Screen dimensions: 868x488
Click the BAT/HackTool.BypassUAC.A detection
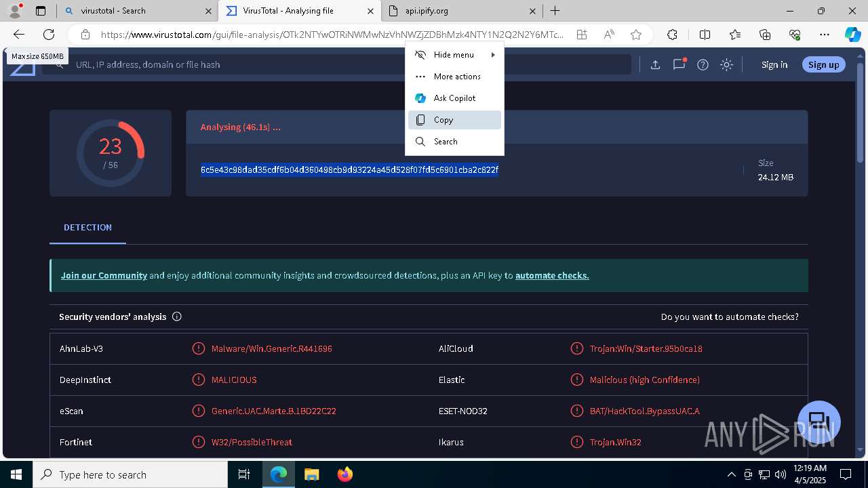click(644, 411)
